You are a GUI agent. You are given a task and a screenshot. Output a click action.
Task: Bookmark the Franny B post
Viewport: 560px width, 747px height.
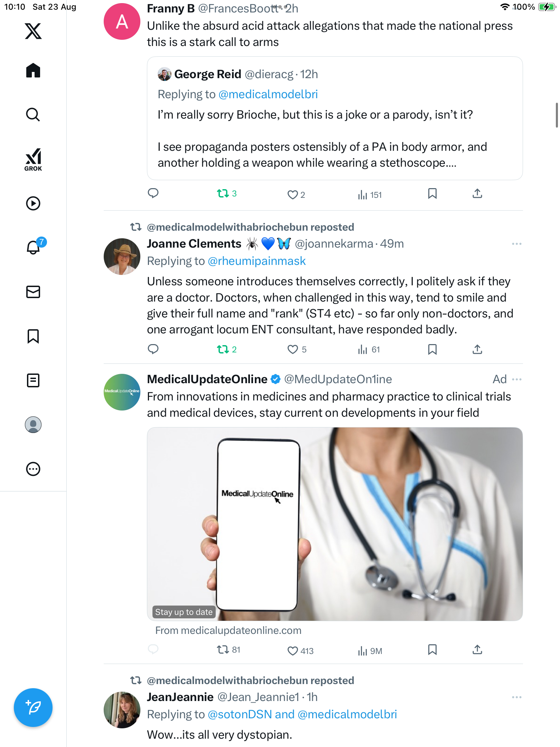432,194
